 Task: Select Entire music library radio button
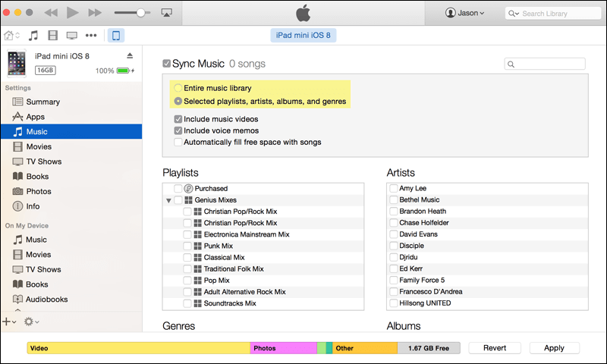[178, 88]
